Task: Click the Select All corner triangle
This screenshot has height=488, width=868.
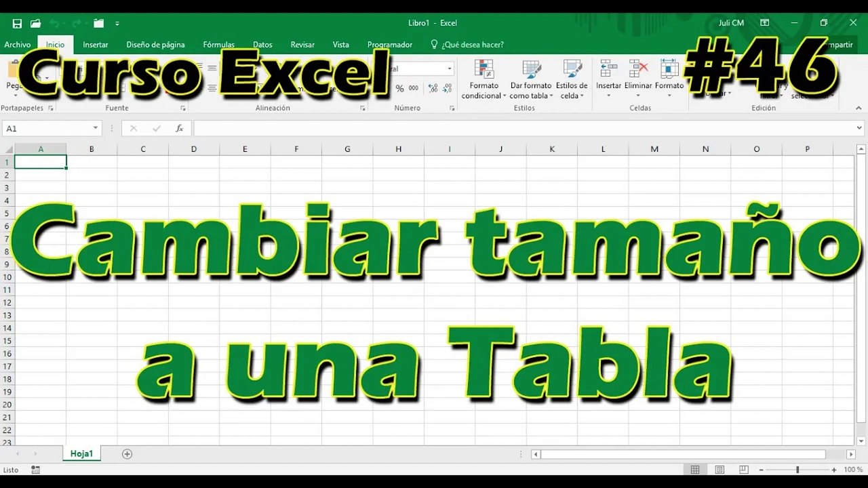Action: tap(7, 149)
